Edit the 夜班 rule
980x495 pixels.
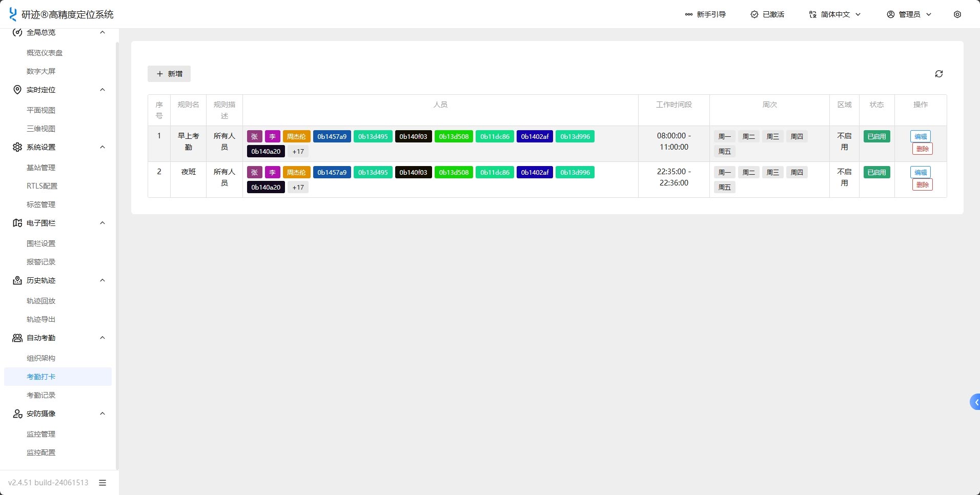921,172
